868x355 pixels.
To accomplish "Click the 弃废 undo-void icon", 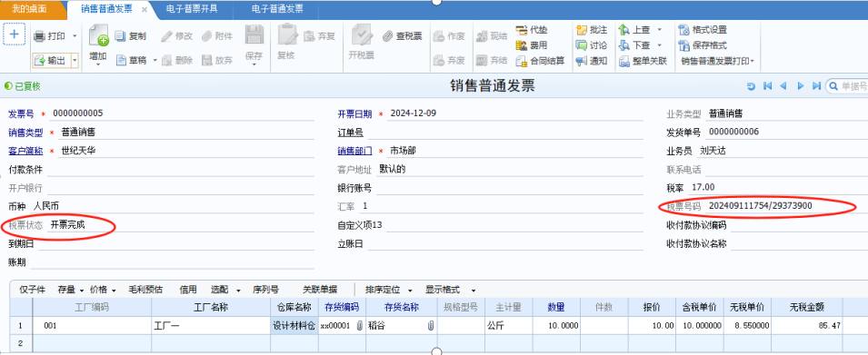I will [439, 60].
